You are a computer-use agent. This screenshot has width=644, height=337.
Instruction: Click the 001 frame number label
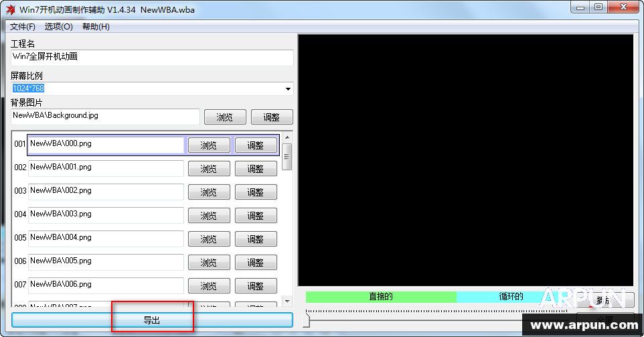click(20, 144)
